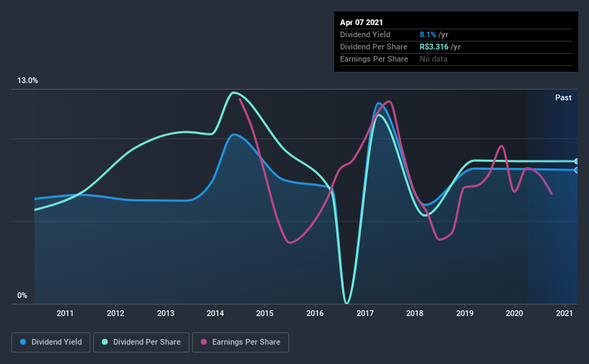Click the blue dot in the Dividend Yield legend
The height and width of the screenshot is (364, 589).
tap(24, 343)
